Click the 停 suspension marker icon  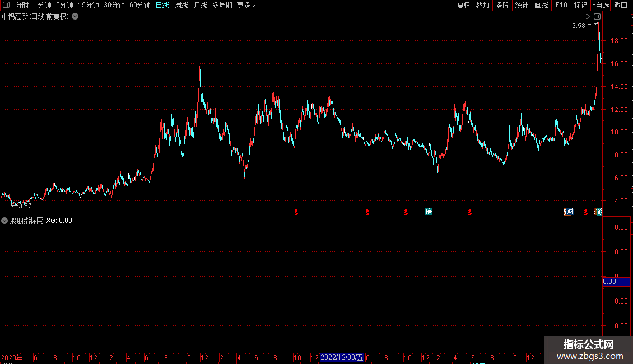tap(429, 212)
